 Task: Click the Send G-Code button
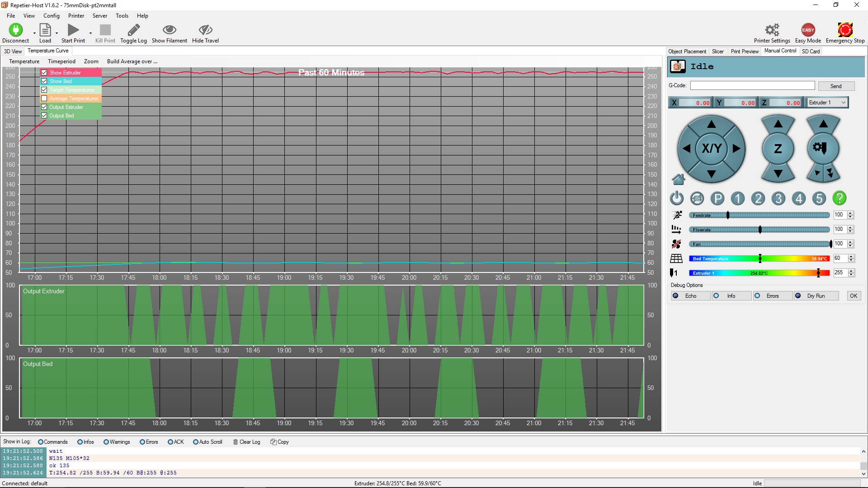click(835, 86)
